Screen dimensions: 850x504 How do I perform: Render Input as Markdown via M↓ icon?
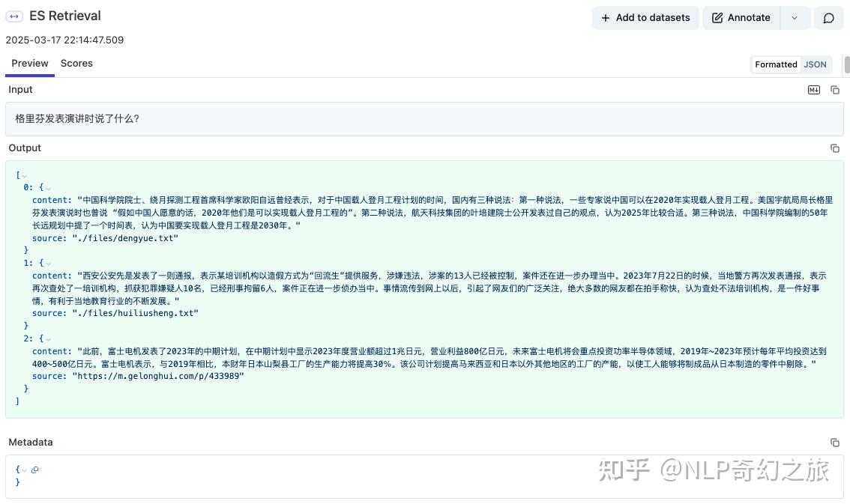813,89
